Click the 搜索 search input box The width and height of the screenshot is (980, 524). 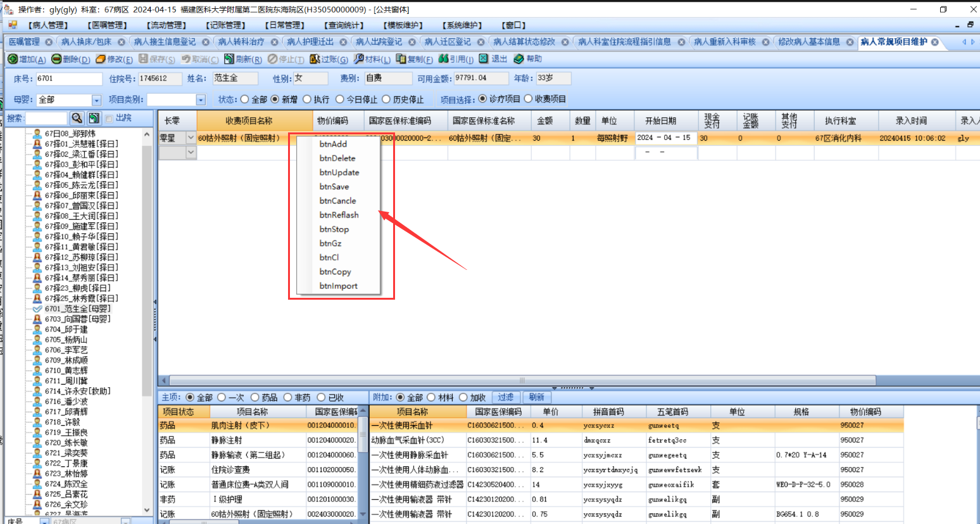pyautogui.click(x=46, y=118)
